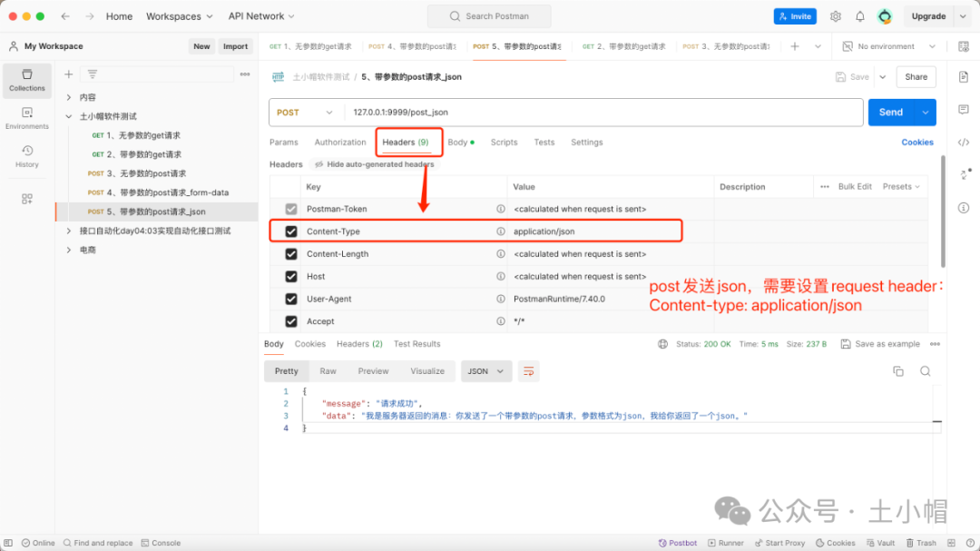This screenshot has width=980, height=551.
Task: Open the POST method dropdown
Action: point(305,113)
